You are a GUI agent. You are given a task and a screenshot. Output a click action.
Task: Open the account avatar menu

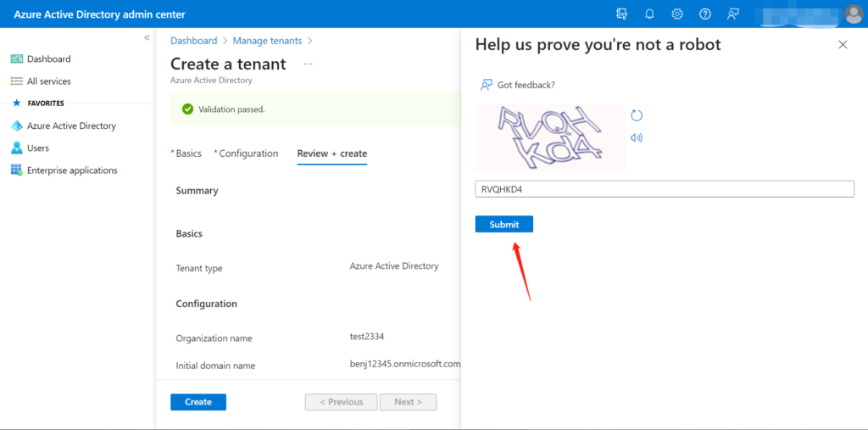(x=853, y=14)
